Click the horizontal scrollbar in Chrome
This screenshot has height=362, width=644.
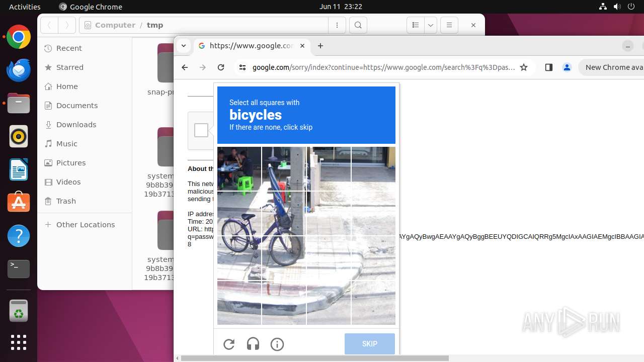pyautogui.click(x=314, y=358)
